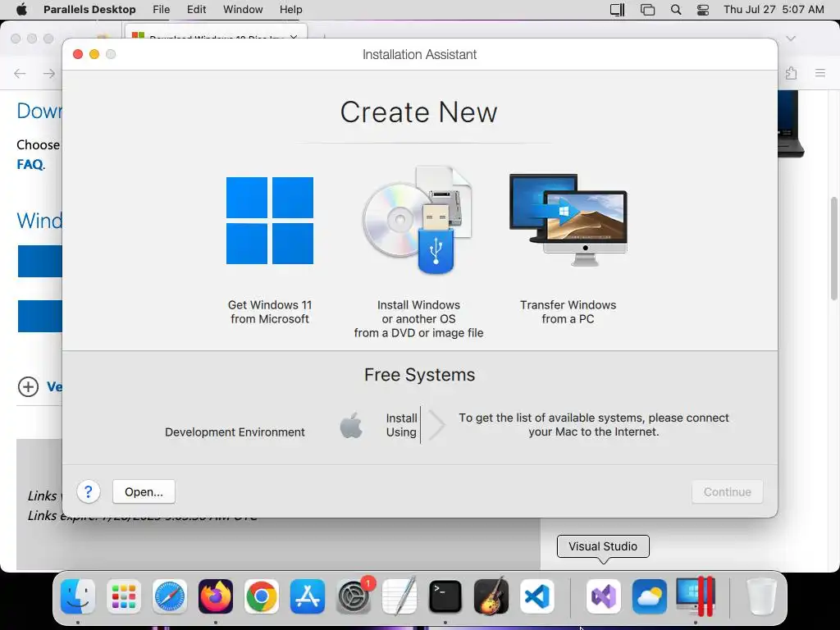Open System Settings from the Dock
This screenshot has height=630, width=840.
(354, 596)
